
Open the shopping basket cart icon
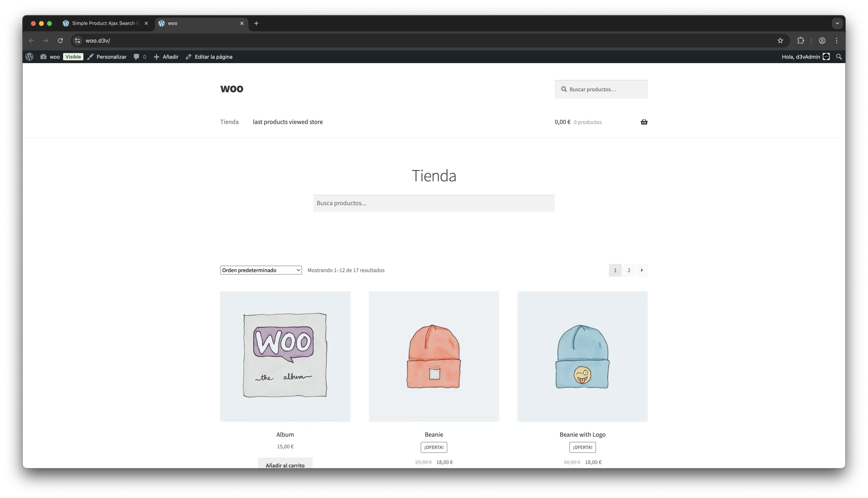coord(644,122)
